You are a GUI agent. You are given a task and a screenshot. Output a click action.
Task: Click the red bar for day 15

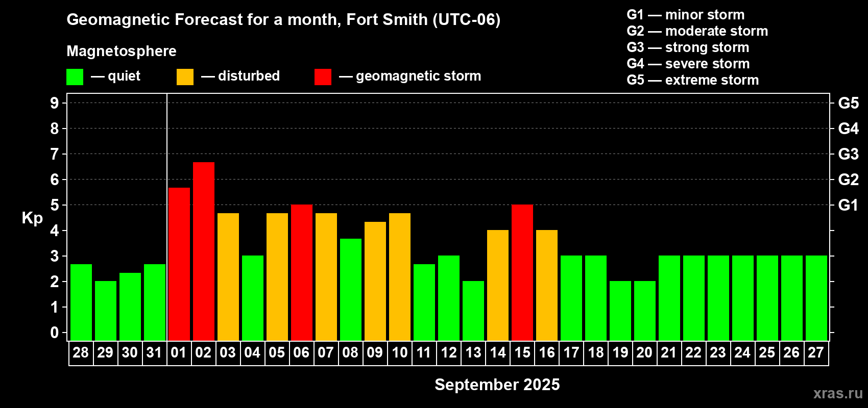(x=522, y=273)
